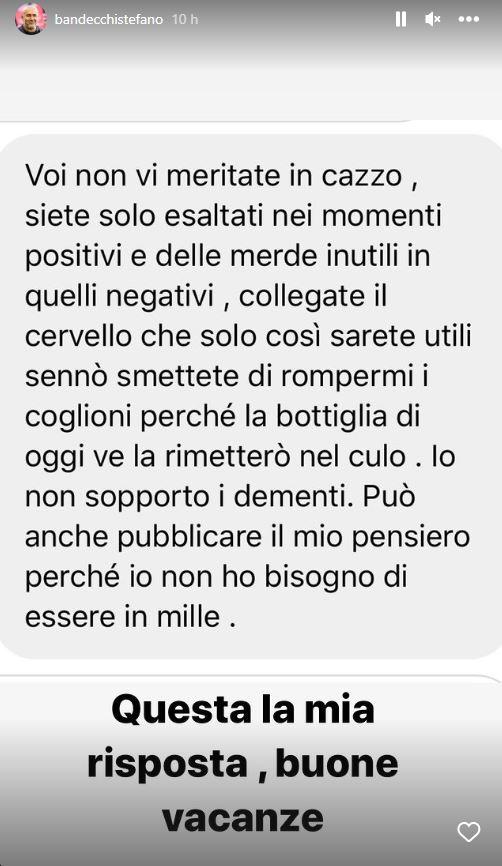Click the 10 h timestamp label
The height and width of the screenshot is (866, 502).
185,19
